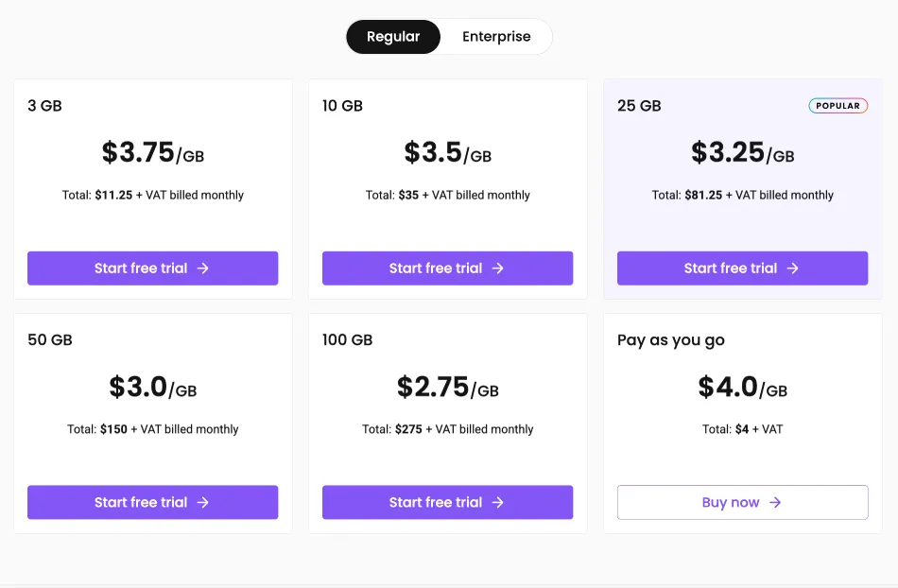Start free trial for the 50 GB plan
The height and width of the screenshot is (588, 898).
153,502
